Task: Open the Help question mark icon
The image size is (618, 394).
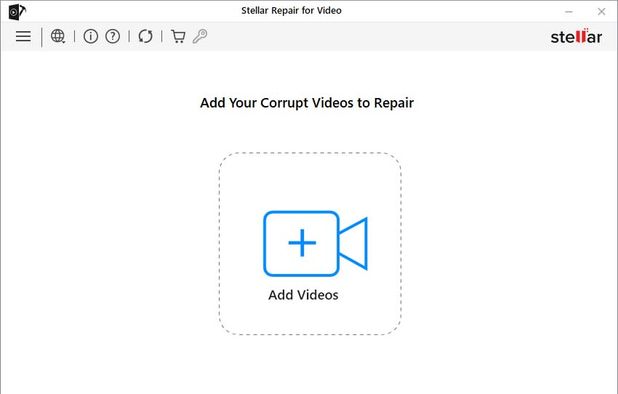Action: pyautogui.click(x=113, y=36)
